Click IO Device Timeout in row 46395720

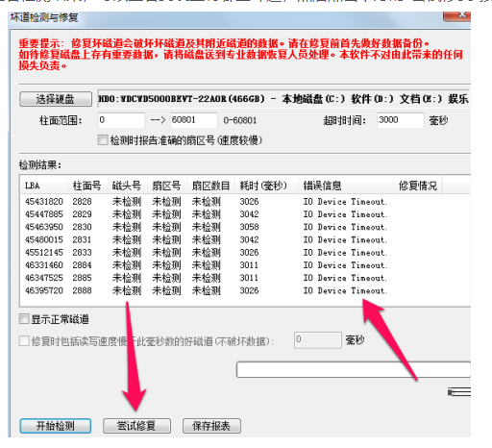tap(345, 290)
